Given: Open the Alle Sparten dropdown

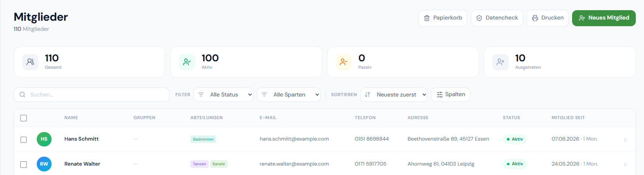Looking at the screenshot, I should 289,95.
